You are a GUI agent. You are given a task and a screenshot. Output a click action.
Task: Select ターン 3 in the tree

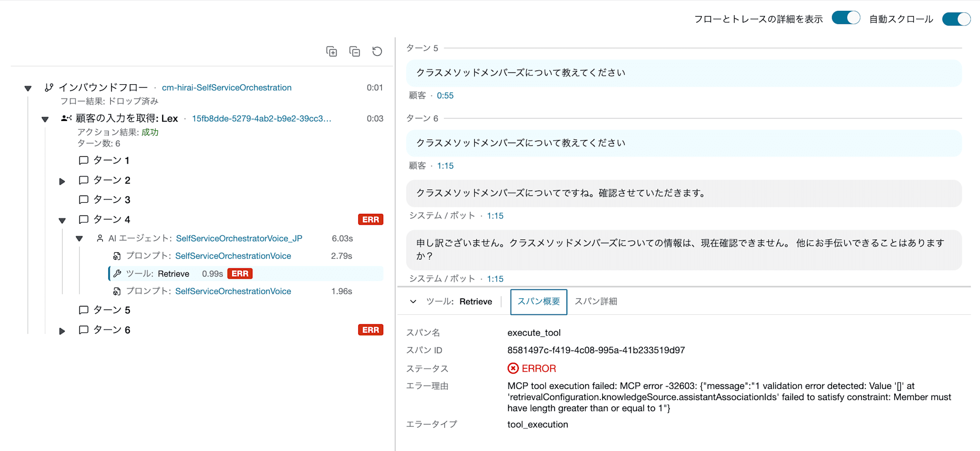112,200
